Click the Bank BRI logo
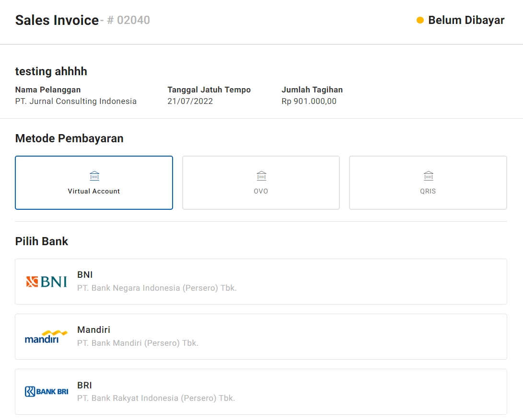This screenshot has width=523, height=420. 46,392
